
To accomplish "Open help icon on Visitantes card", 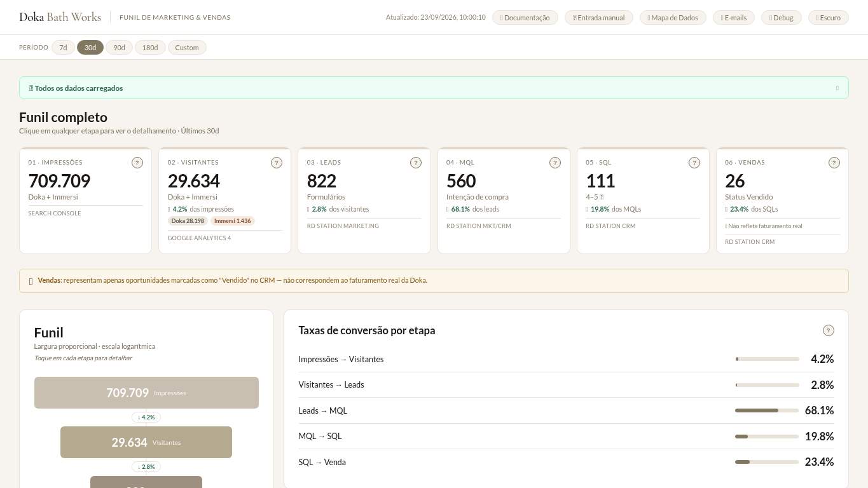I will (x=277, y=163).
